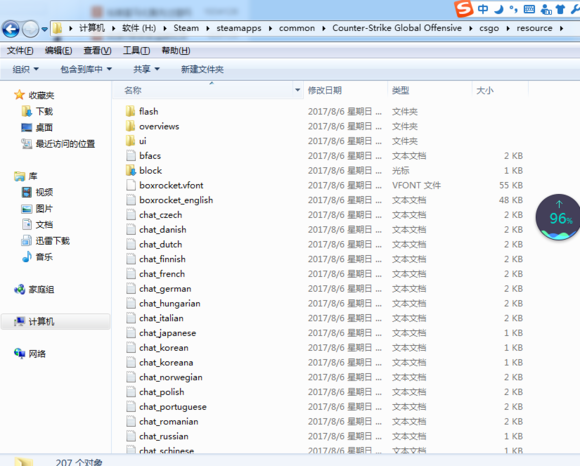Toggle Sogou punctuation mode icon
580x466 pixels.
pos(513,9)
